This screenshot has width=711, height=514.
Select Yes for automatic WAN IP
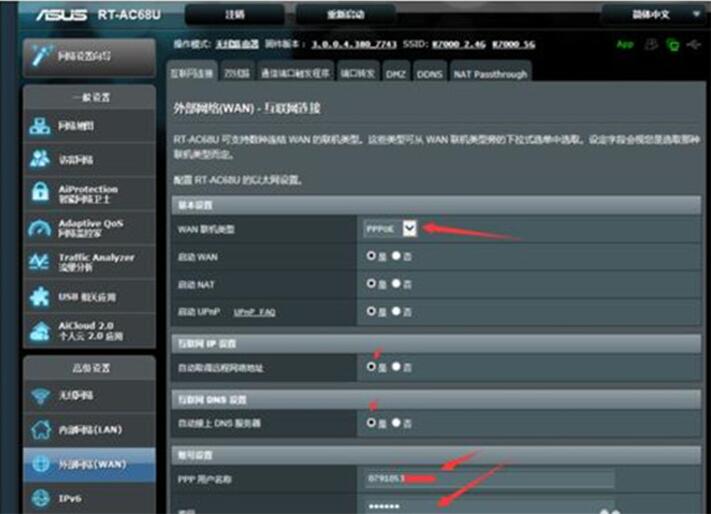[371, 366]
